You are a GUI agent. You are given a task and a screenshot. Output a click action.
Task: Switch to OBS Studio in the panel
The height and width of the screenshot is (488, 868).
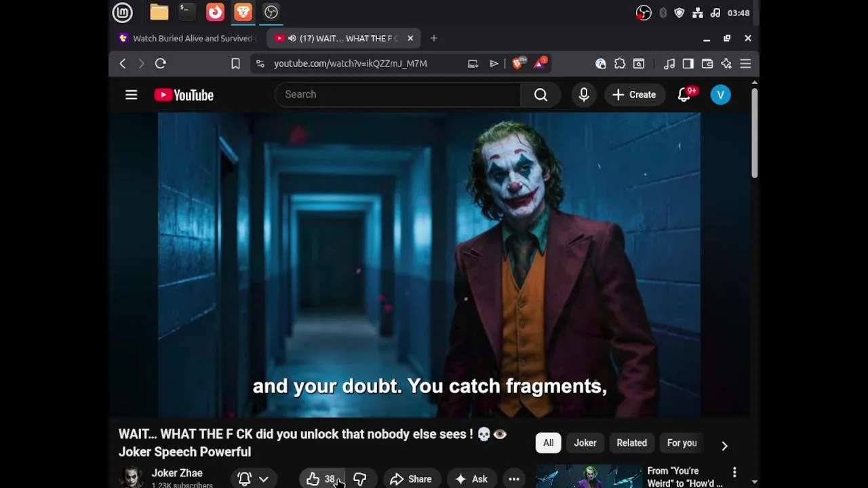pos(271,12)
